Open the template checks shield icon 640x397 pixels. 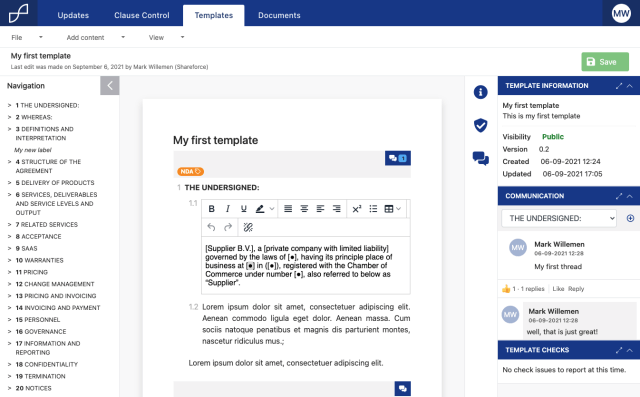(x=480, y=125)
